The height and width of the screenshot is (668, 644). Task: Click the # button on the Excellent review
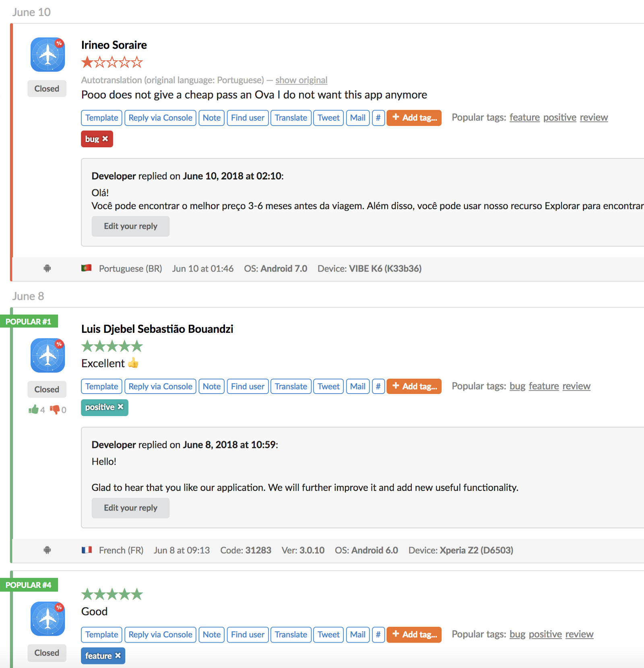(x=378, y=386)
